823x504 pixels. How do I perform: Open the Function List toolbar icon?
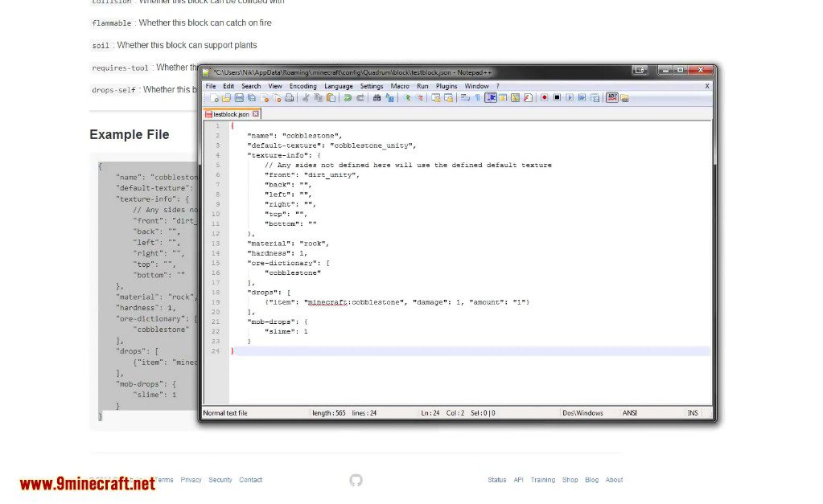click(528, 98)
